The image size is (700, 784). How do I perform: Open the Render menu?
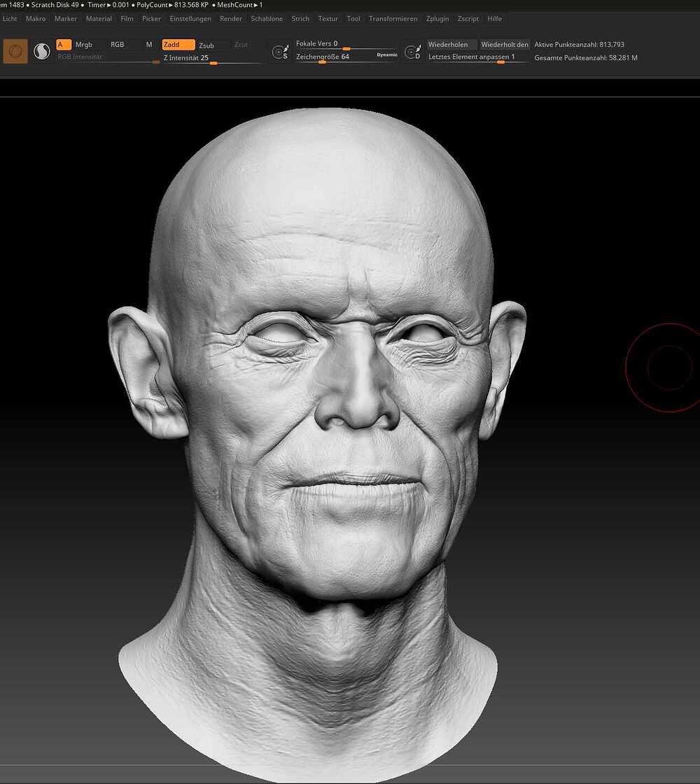[x=231, y=18]
